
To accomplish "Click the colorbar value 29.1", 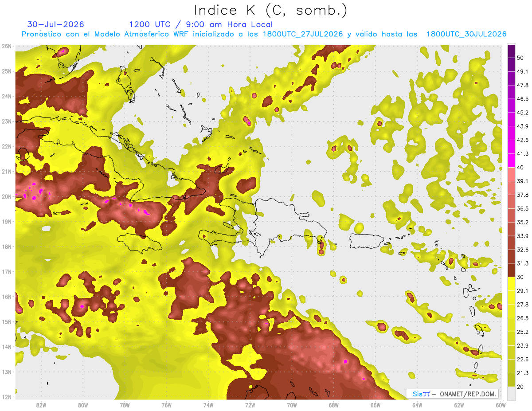I will point(523,291).
